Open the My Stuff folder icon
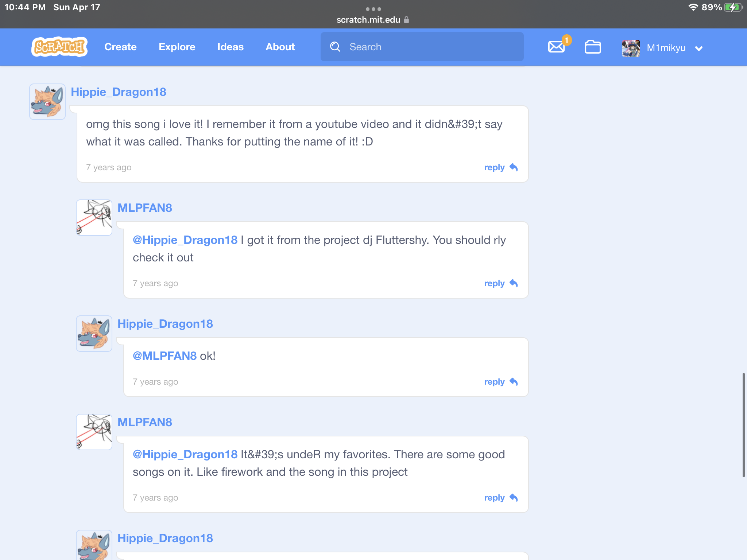Viewport: 747px width, 560px height. (x=593, y=47)
